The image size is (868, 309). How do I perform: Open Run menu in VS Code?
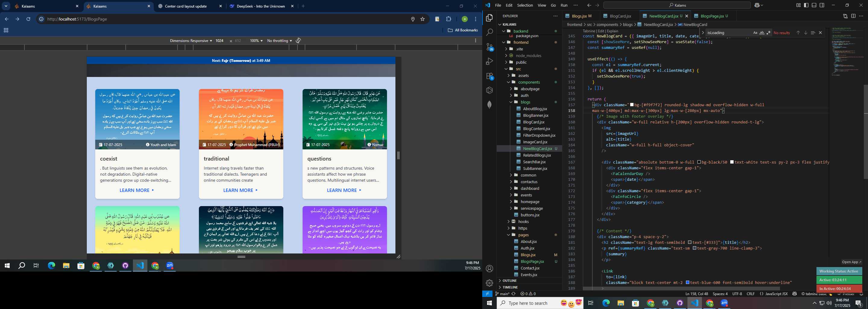(x=564, y=5)
